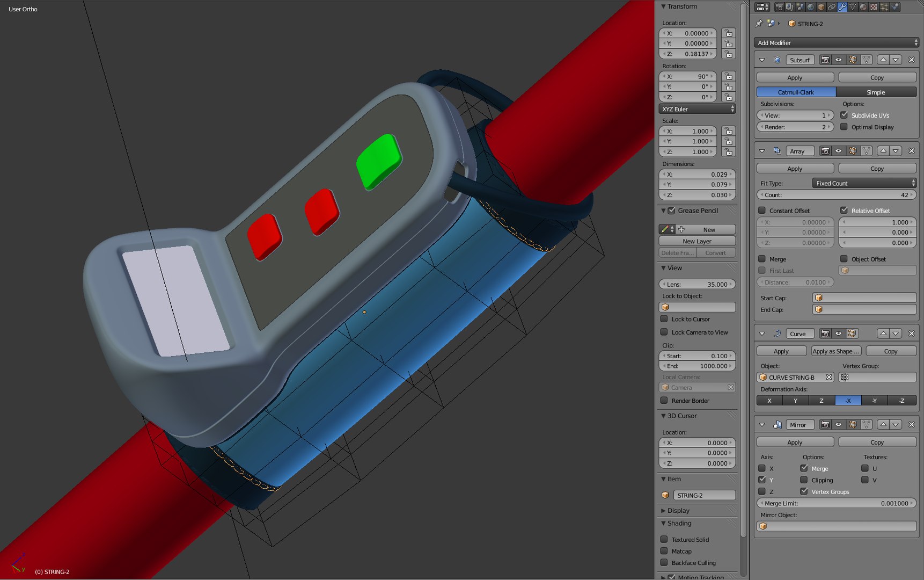924x580 pixels.
Task: Select the Z deformation axis
Action: [822, 401]
